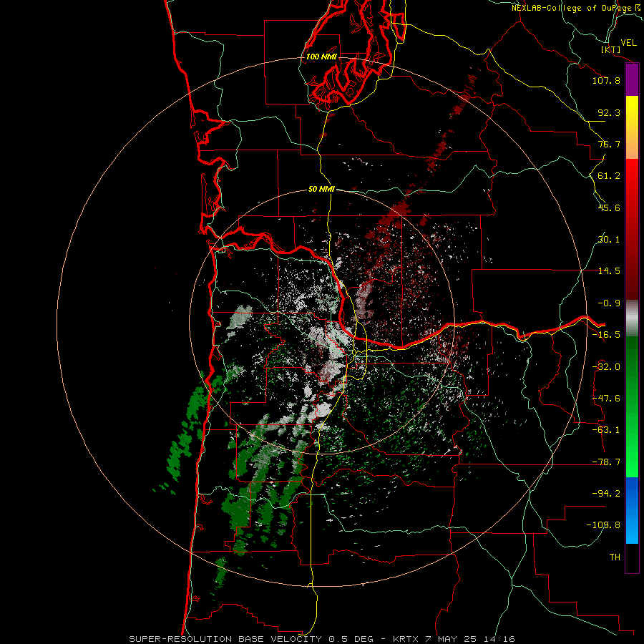
Task: Click the 14.5 velocity scale value
Action: point(609,271)
